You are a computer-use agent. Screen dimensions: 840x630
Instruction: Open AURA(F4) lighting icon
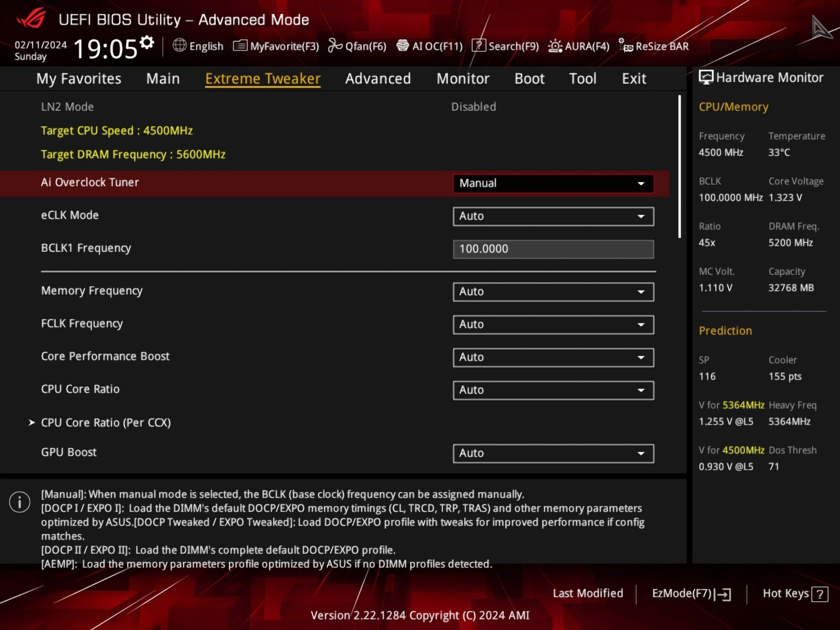tap(555, 45)
